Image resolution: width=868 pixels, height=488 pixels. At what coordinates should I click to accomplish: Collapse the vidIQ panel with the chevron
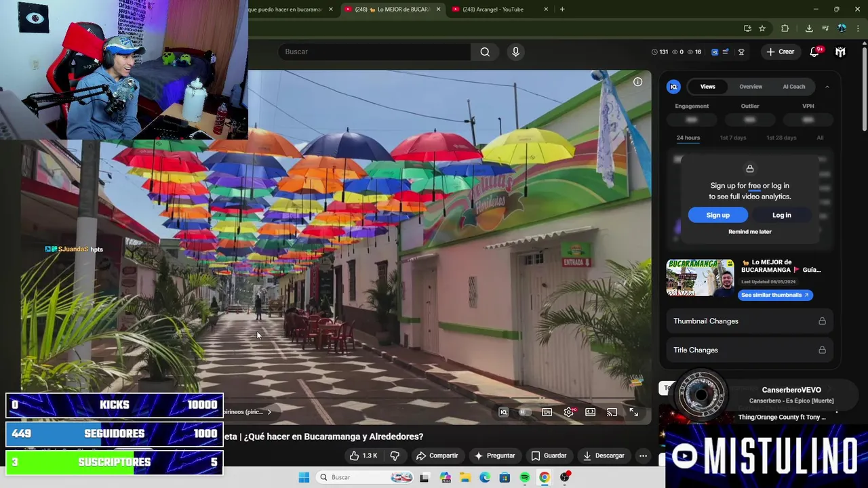point(827,87)
